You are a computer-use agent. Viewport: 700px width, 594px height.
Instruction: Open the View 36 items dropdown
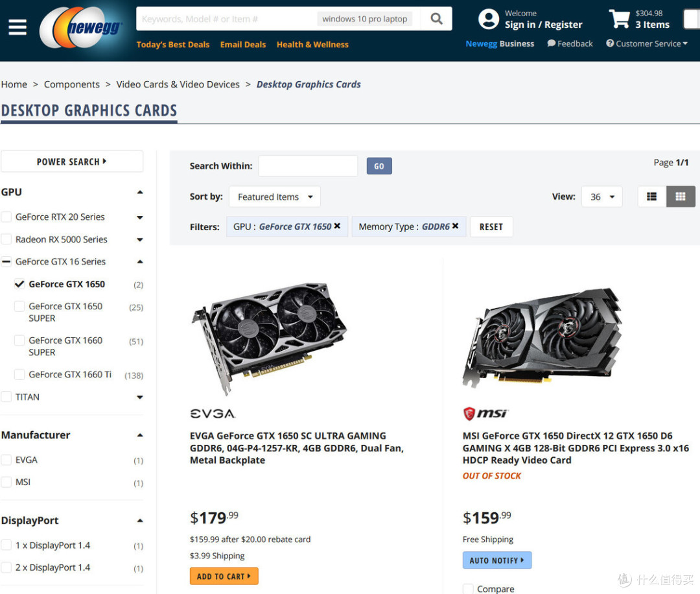(x=601, y=196)
